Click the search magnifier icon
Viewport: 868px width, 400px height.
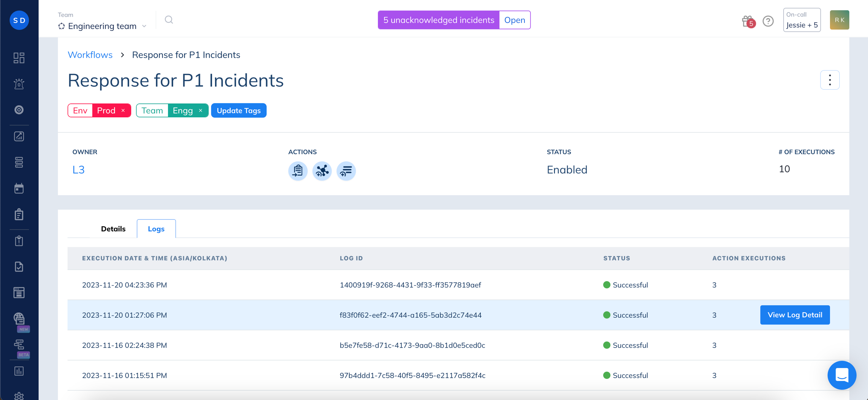pyautogui.click(x=169, y=20)
